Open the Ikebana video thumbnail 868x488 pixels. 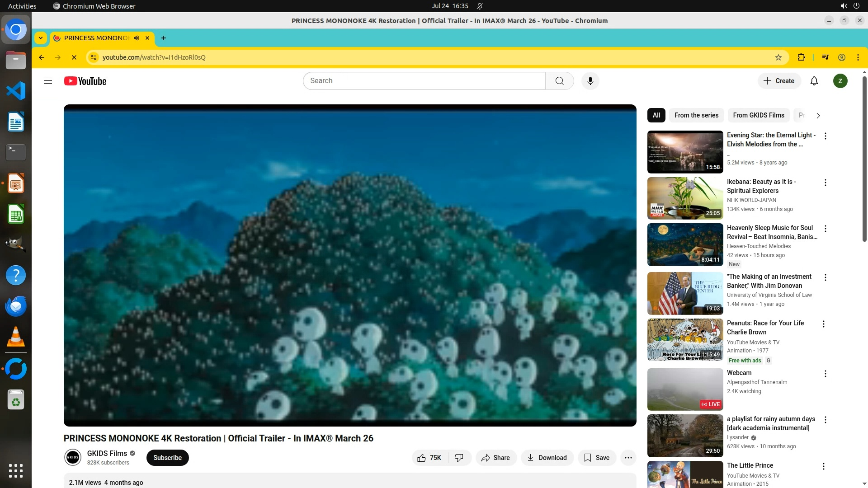coord(685,198)
